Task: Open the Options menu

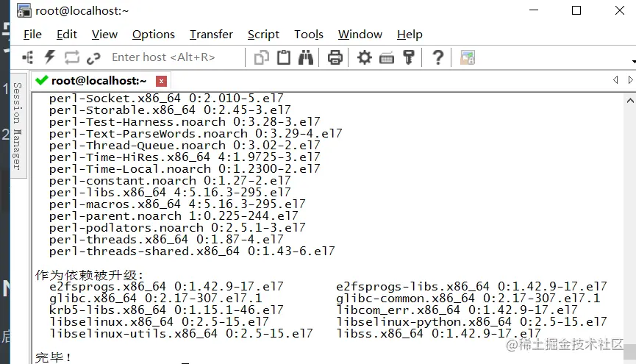Action: [154, 35]
